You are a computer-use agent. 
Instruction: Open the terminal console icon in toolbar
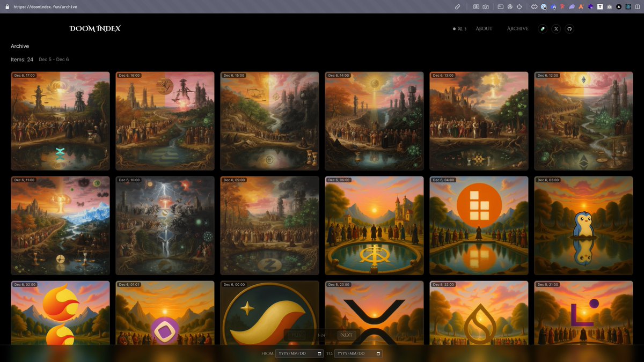[500, 7]
